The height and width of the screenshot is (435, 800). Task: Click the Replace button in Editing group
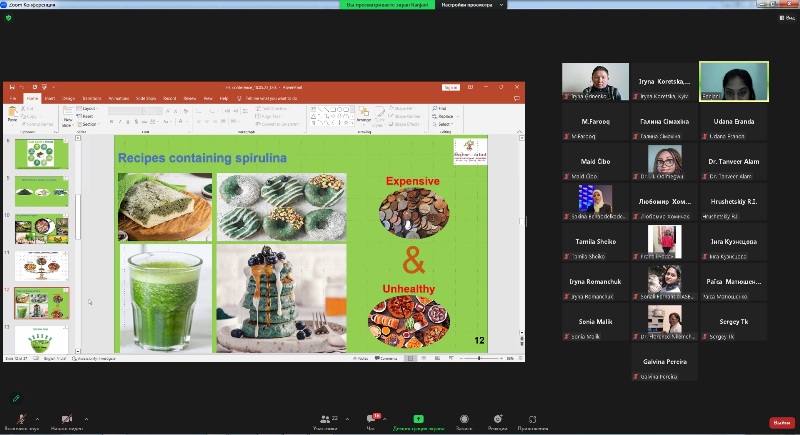(445, 116)
